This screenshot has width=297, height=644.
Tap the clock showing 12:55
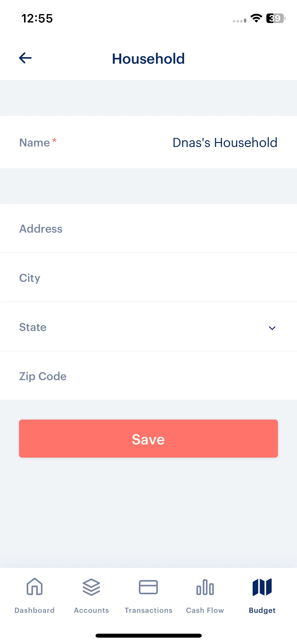(37, 19)
